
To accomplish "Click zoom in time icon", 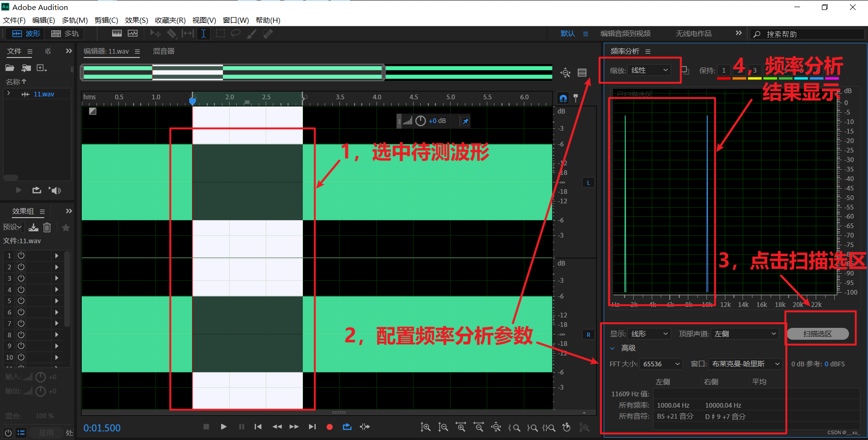I will (461, 427).
